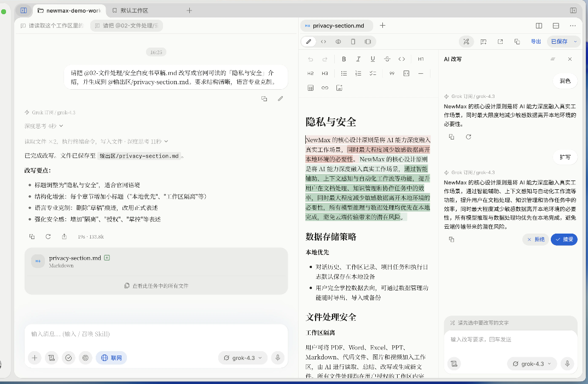Switch to single page view mode
This screenshot has width=588, height=384.
[x=353, y=42]
